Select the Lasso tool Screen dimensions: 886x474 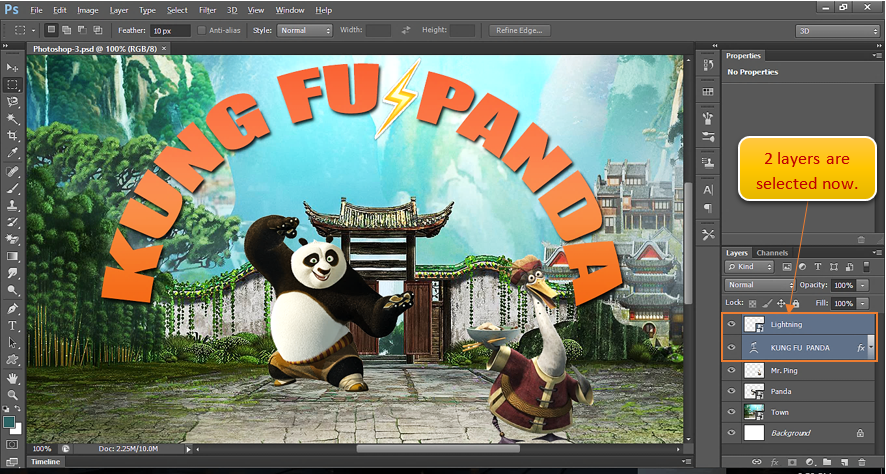(12, 102)
